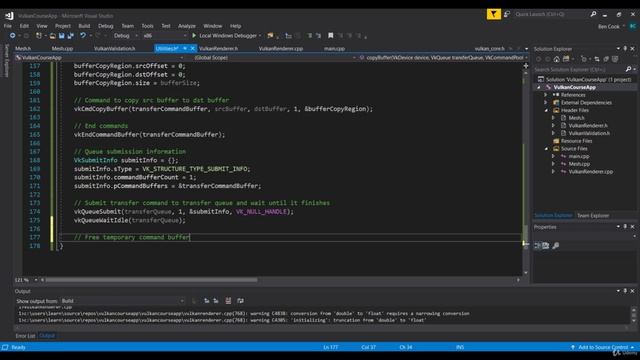Open the Ben Cook account menu
Viewport: 640px width, 360px height.
pyautogui.click(x=611, y=27)
